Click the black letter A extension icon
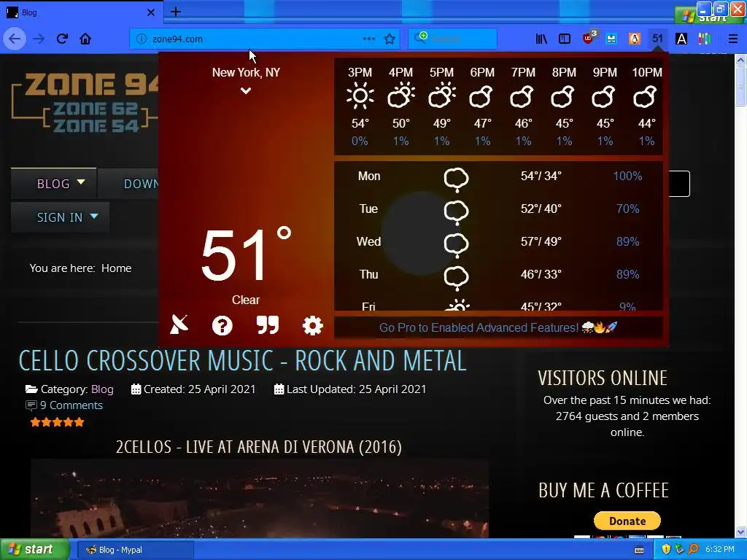Image resolution: width=747 pixels, height=560 pixels. click(681, 39)
